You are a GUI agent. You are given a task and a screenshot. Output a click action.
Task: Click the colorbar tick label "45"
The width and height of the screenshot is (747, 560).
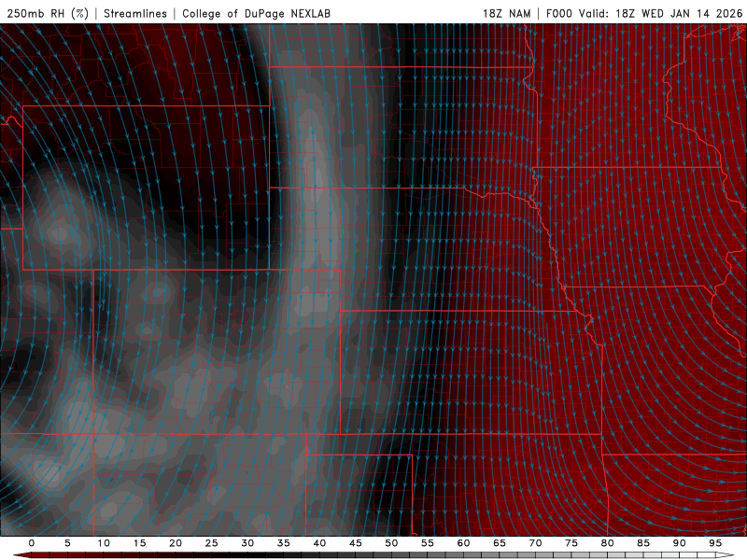pos(356,543)
